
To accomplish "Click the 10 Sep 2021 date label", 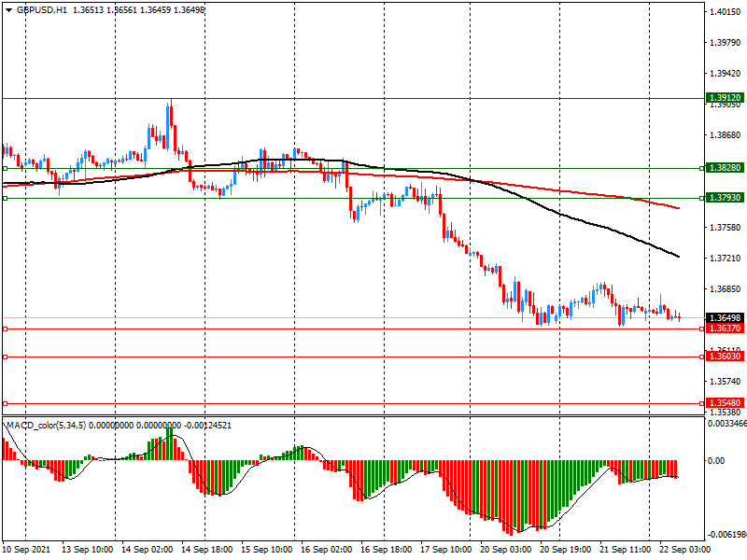I will (x=27, y=550).
